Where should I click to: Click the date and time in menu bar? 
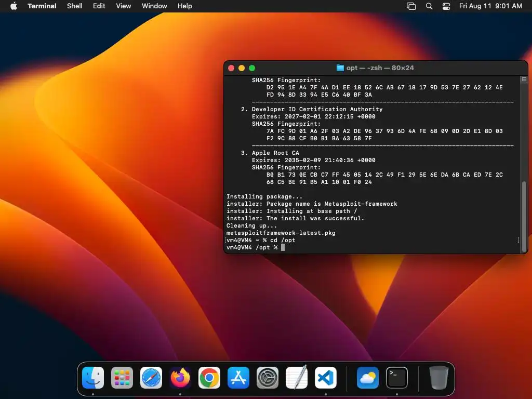point(490,6)
